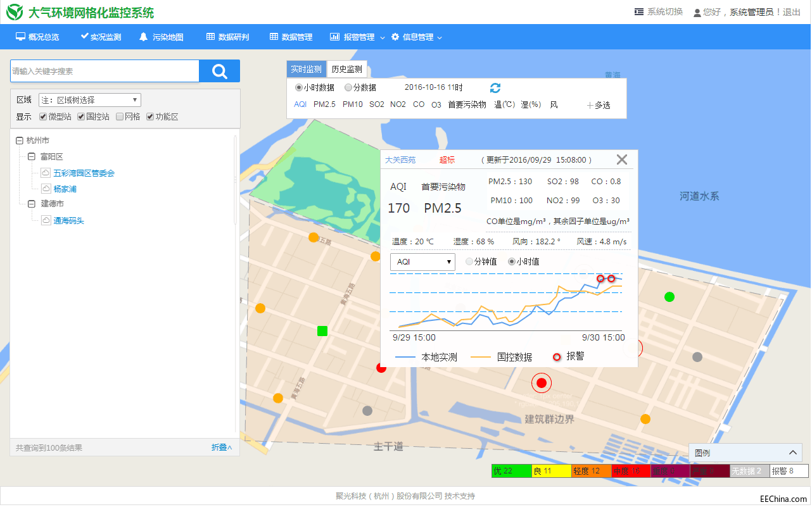
Task: Enable the 网格 checkbox
Action: coord(120,117)
